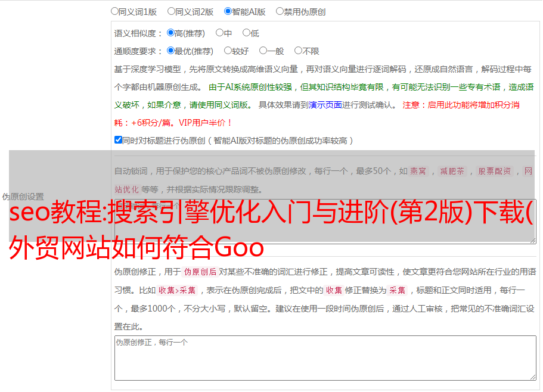This screenshot has width=543, height=392.
Task: Set 通顺度要求 to 一般
Action: pyautogui.click(x=263, y=51)
